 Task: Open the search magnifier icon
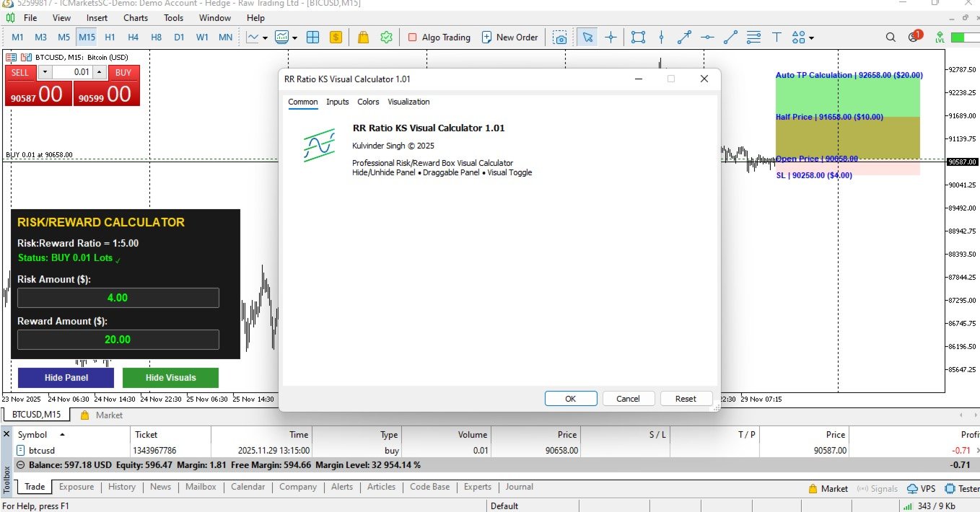(x=891, y=37)
